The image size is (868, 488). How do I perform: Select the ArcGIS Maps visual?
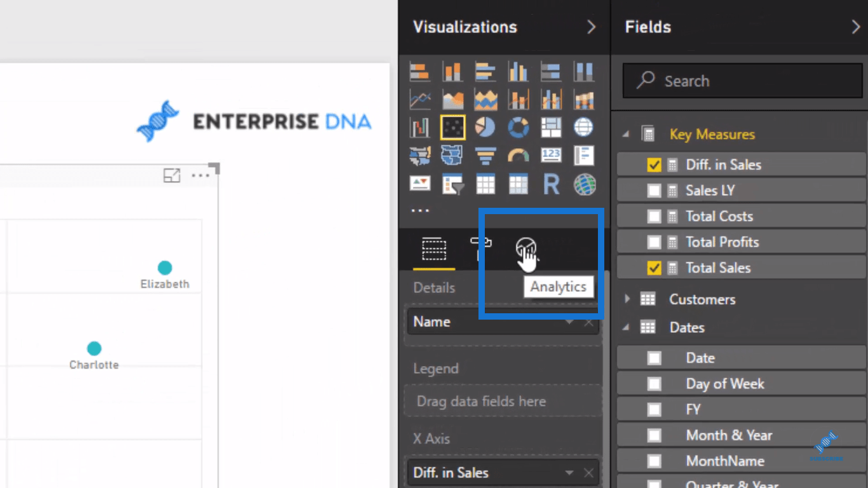click(x=584, y=184)
